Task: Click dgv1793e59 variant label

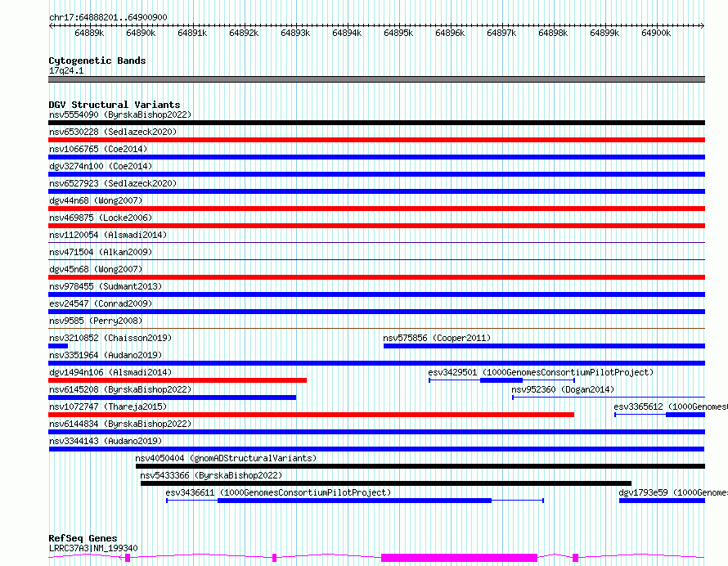Action: coord(672,492)
